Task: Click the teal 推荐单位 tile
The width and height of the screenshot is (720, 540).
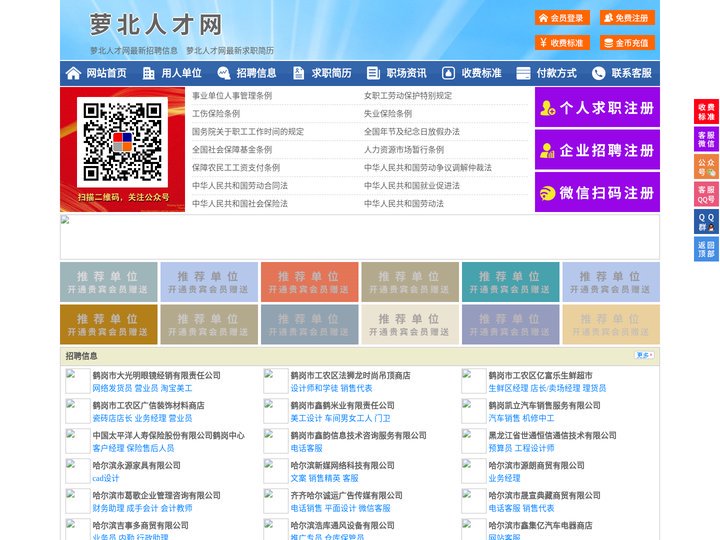Action: [511, 282]
